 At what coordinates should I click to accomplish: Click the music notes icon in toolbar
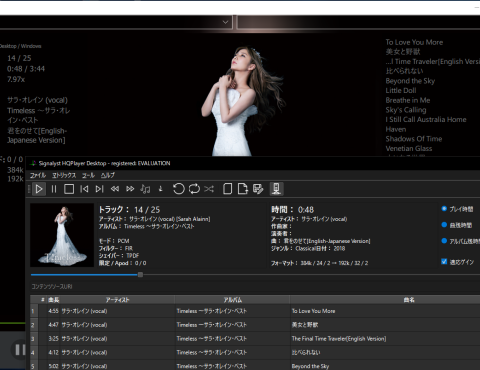145,189
